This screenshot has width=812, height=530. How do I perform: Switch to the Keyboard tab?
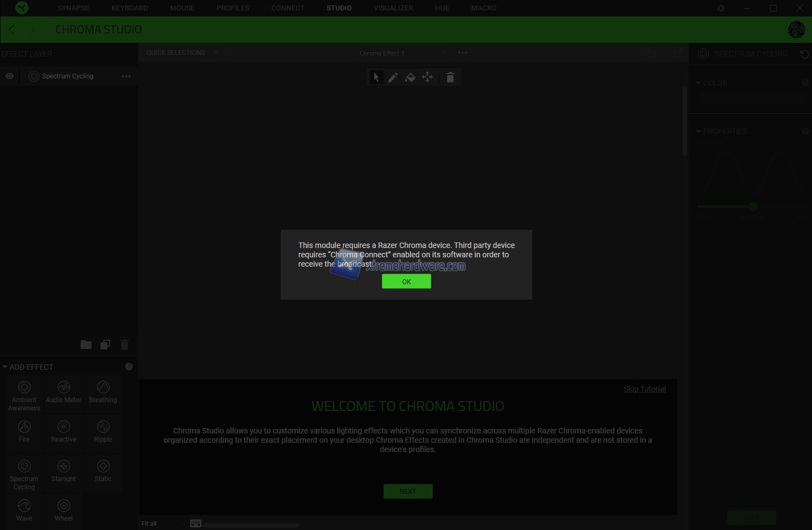coord(129,8)
